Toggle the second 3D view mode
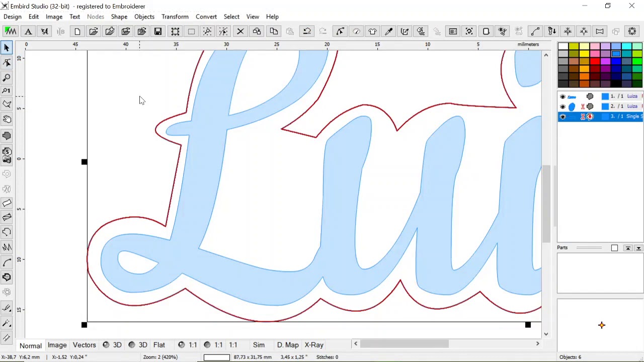The width and height of the screenshot is (644, 362). click(138, 345)
